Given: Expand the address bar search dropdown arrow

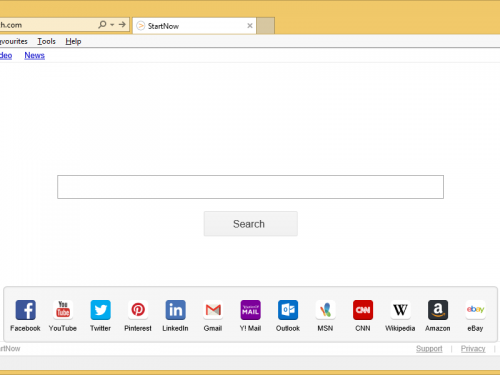Looking at the screenshot, I should (x=112, y=25).
